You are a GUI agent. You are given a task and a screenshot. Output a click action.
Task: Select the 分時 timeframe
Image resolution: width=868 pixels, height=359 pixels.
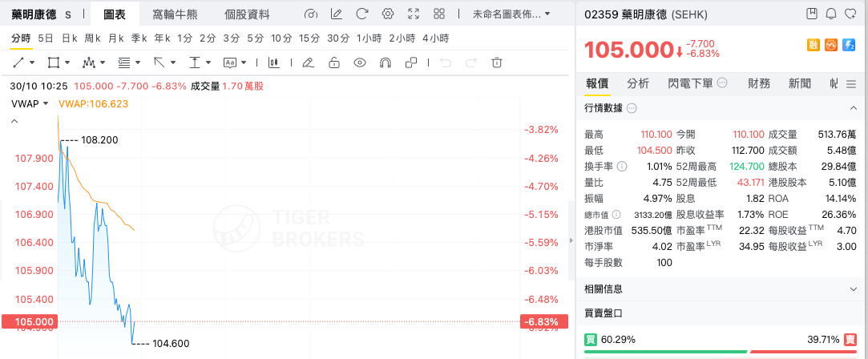coord(21,38)
